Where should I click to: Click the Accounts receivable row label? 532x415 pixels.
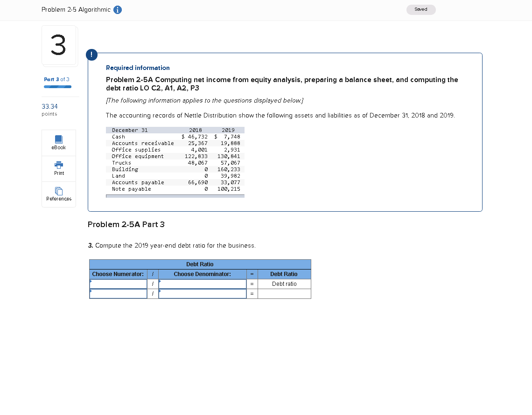pos(143,143)
